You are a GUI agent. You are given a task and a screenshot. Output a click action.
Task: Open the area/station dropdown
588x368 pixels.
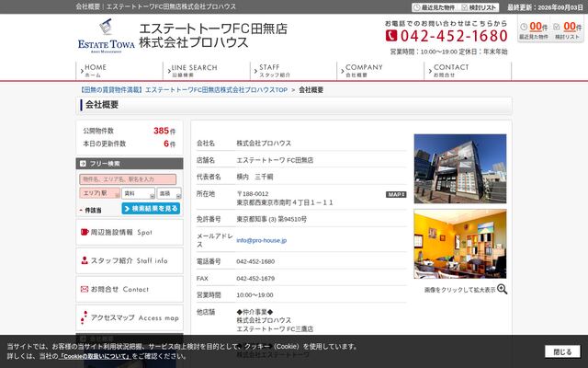pos(99,193)
